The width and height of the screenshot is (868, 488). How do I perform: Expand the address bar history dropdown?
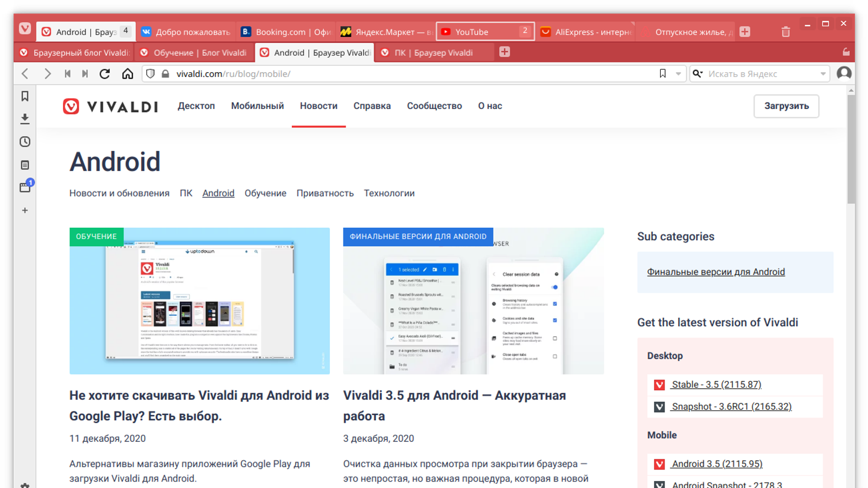tap(678, 74)
